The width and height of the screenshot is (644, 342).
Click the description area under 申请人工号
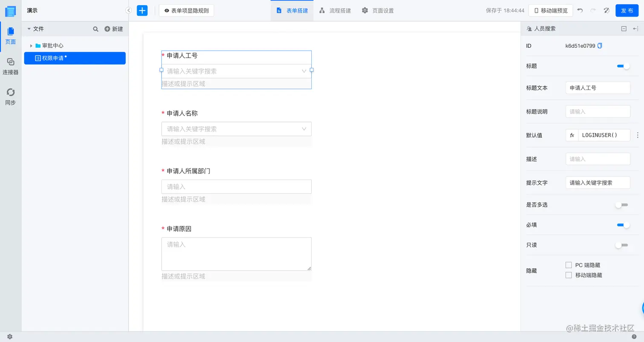tap(236, 84)
